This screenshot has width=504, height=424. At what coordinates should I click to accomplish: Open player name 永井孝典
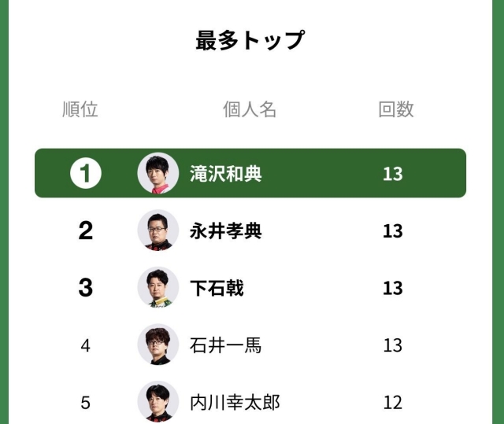click(x=225, y=231)
